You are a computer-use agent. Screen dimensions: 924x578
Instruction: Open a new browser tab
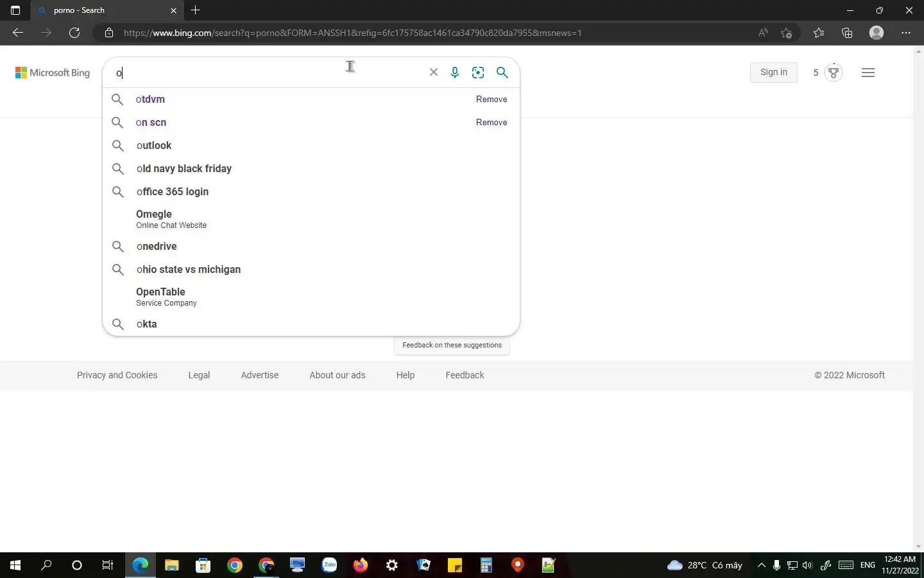pos(196,10)
